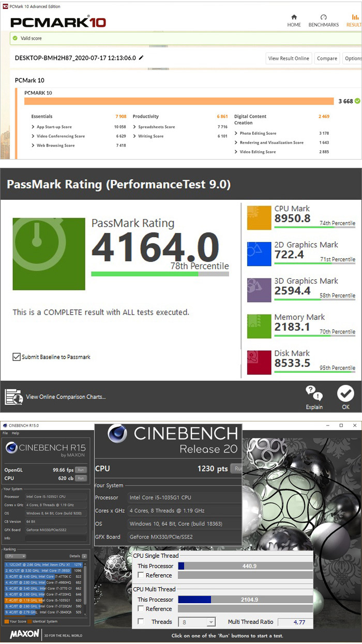
Task: Click the CPU Mark orange icon
Action: click(259, 217)
